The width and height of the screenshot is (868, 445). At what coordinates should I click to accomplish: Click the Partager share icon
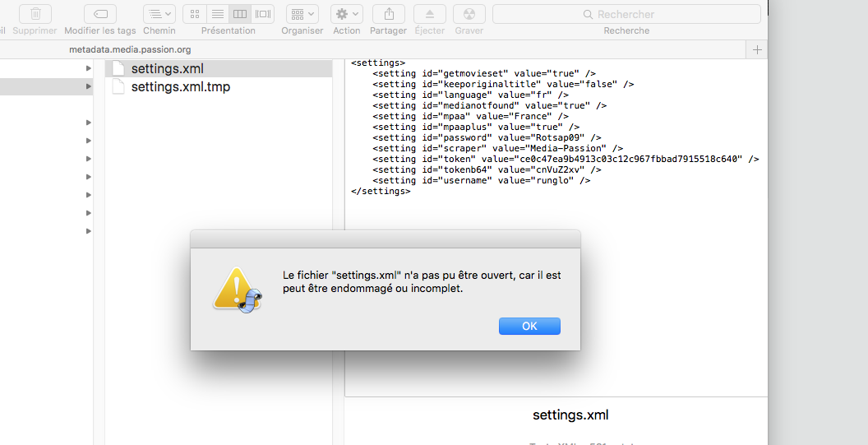388,14
